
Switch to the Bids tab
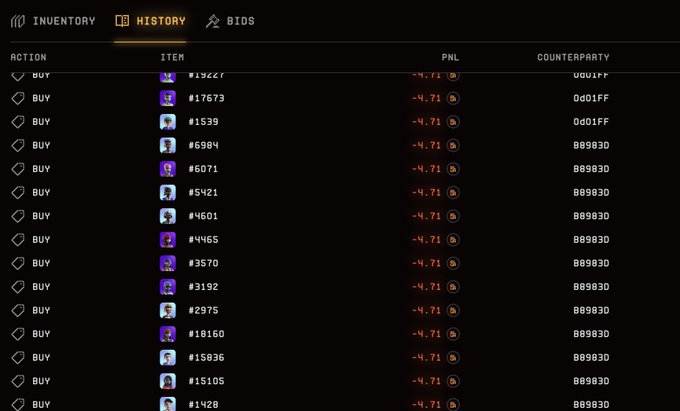230,21
